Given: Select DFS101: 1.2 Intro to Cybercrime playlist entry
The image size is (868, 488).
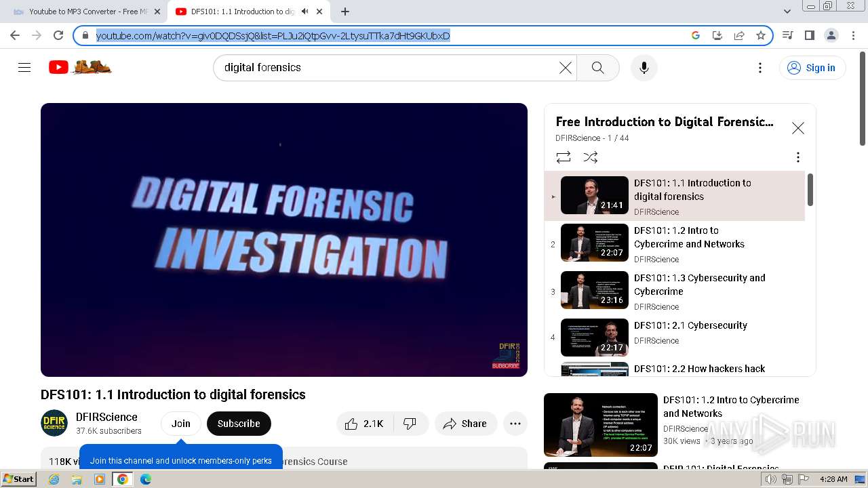Looking at the screenshot, I should coord(675,243).
